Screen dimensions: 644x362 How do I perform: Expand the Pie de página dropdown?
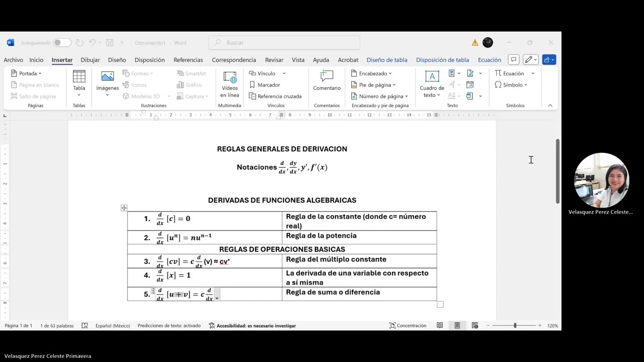coord(394,85)
